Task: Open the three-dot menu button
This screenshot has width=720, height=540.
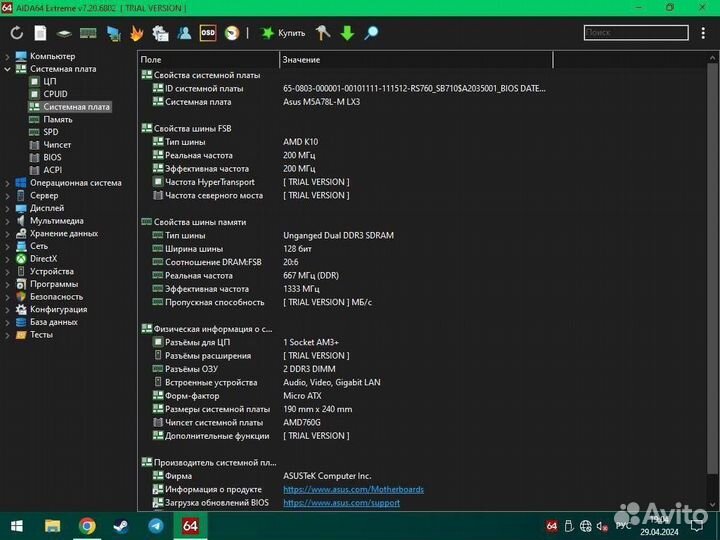Action: tap(703, 33)
